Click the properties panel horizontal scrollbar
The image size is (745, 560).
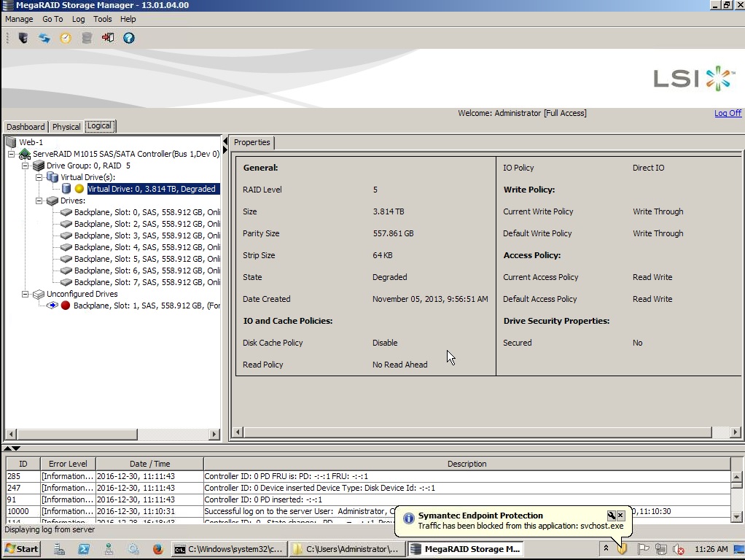[x=477, y=432]
